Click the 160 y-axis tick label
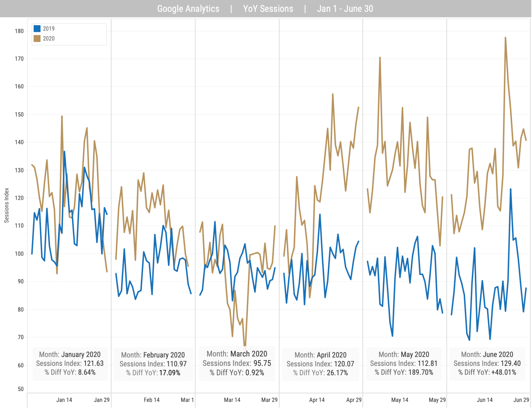This screenshot has width=532, height=416. coord(19,86)
